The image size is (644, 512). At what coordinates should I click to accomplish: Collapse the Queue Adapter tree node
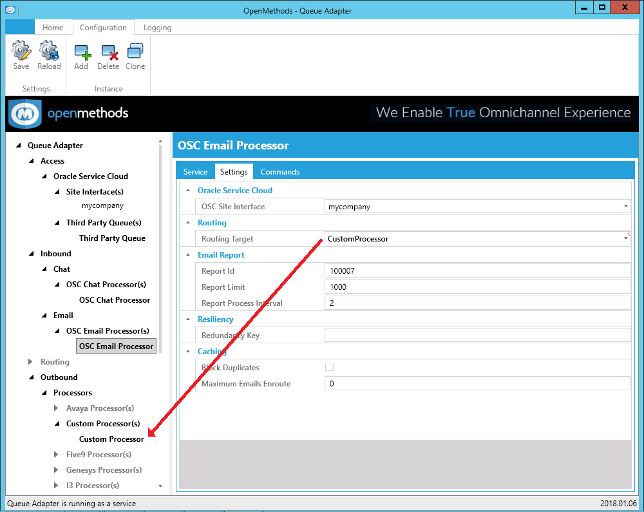[x=18, y=145]
